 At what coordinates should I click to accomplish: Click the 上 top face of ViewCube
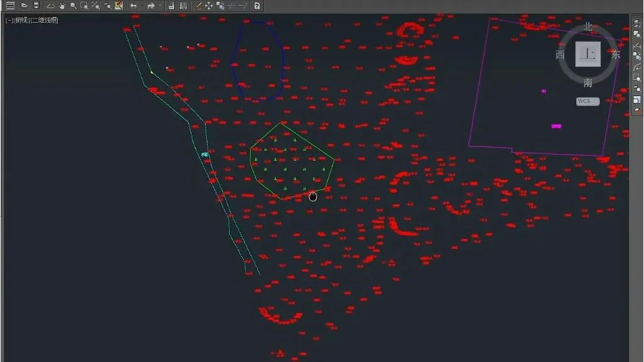(x=588, y=55)
